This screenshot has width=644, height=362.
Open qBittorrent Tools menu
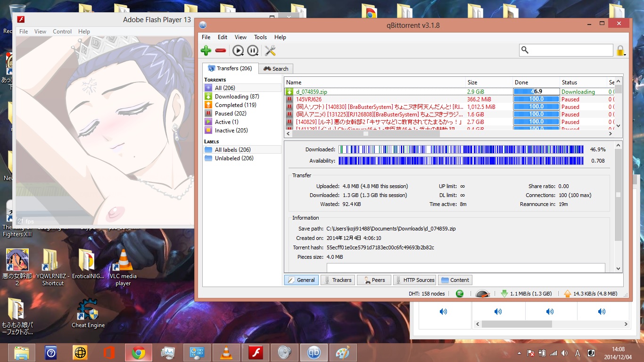click(260, 37)
